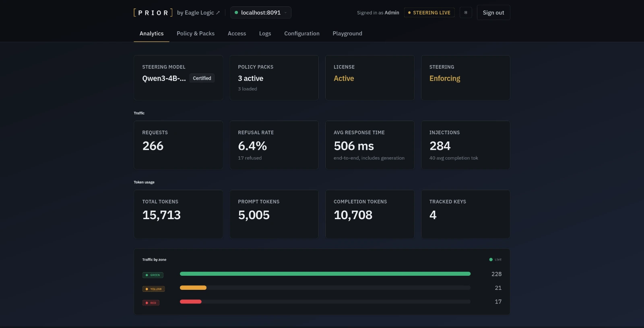This screenshot has width=644, height=328.
Task: Click the '506 ms' response time value
Action: point(354,146)
